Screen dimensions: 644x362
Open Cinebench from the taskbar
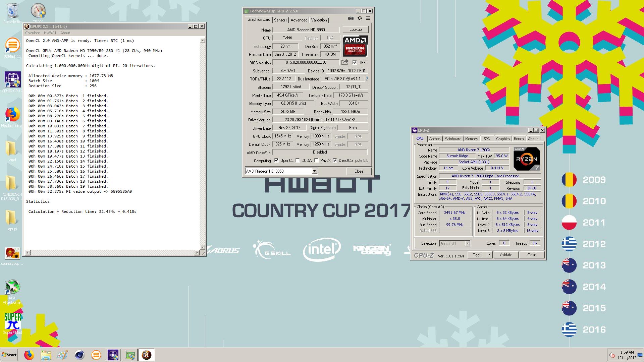[79, 355]
